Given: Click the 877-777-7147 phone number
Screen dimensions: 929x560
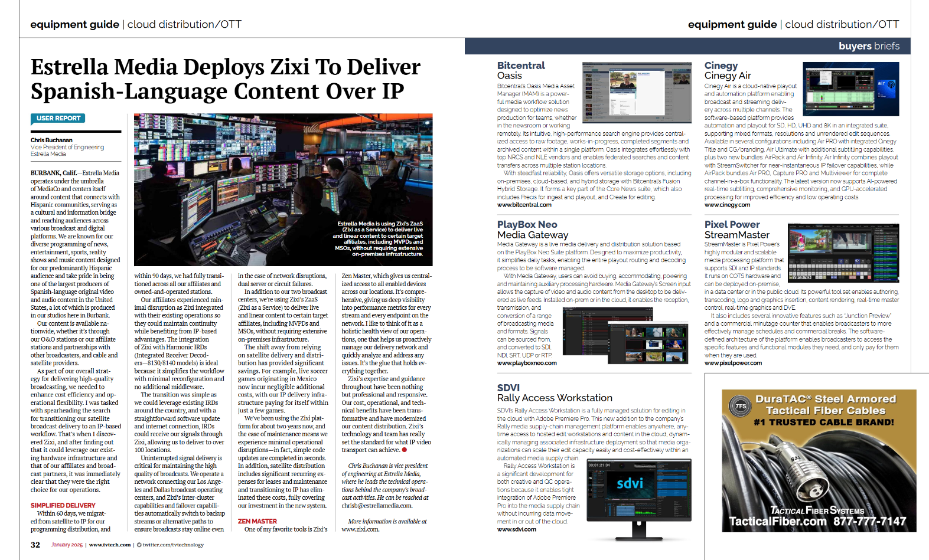Looking at the screenshot, I should [x=869, y=521].
